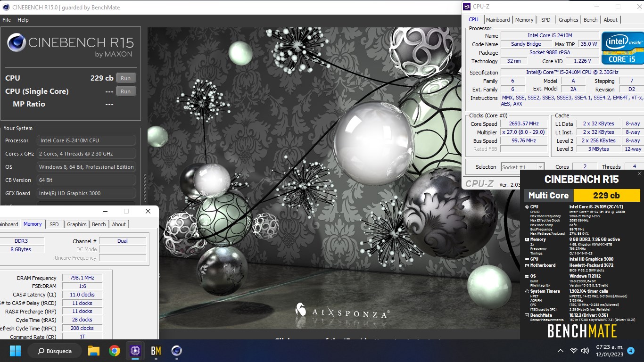This screenshot has height=362, width=644.
Task: Open About tab in the CPU-Z memory window
Action: [119, 224]
